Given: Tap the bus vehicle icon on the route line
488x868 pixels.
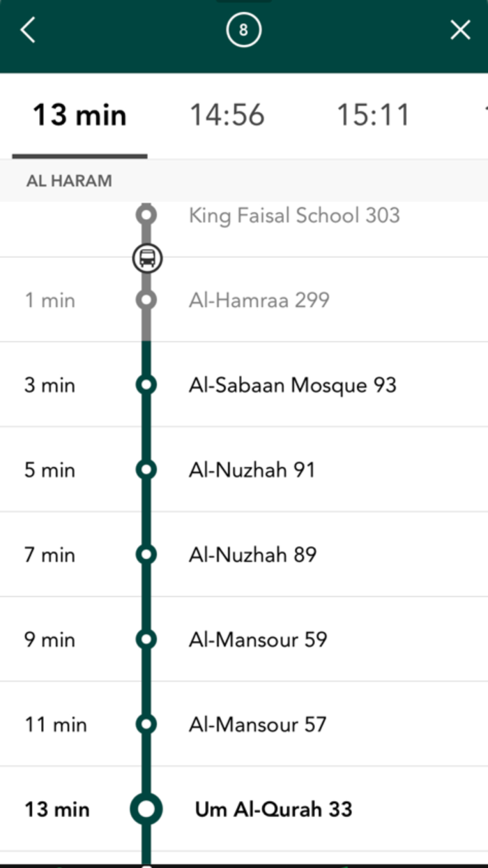Looking at the screenshot, I should coord(146,257).
